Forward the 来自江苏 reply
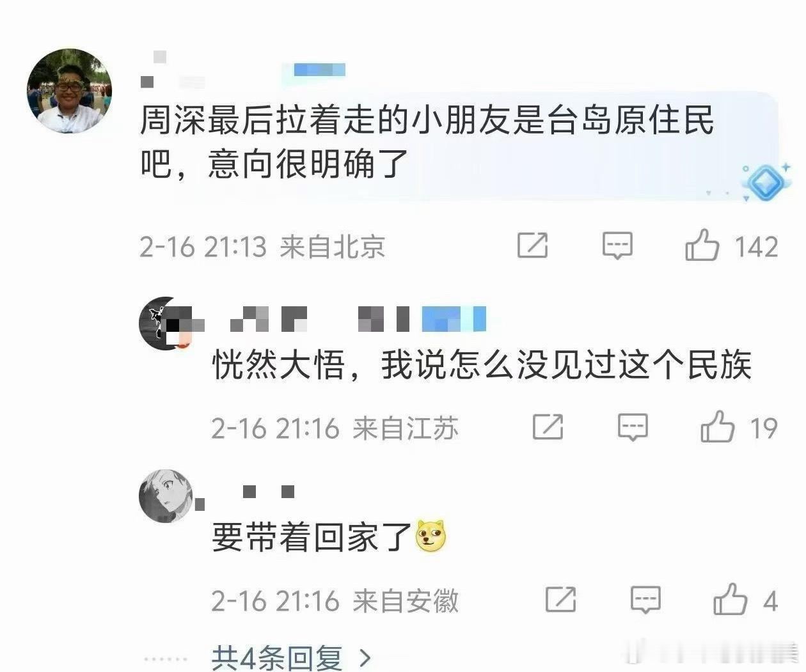Screen dimensions: 806x672 (548, 427)
